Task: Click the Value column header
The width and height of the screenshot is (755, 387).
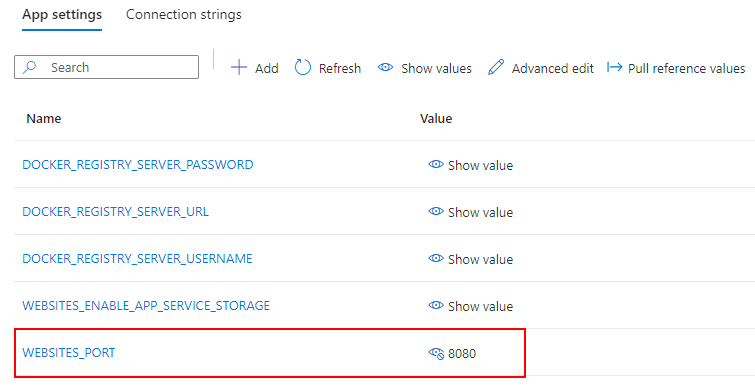Action: point(436,118)
